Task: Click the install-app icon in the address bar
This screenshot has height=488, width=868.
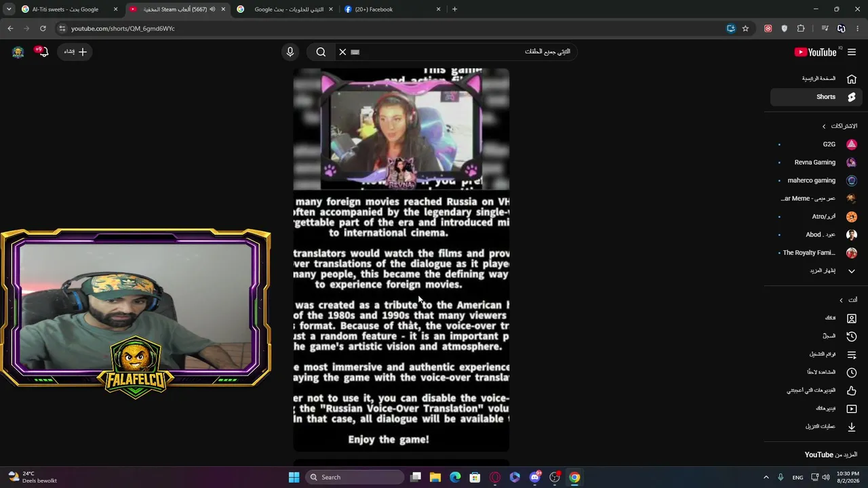Action: click(x=730, y=28)
